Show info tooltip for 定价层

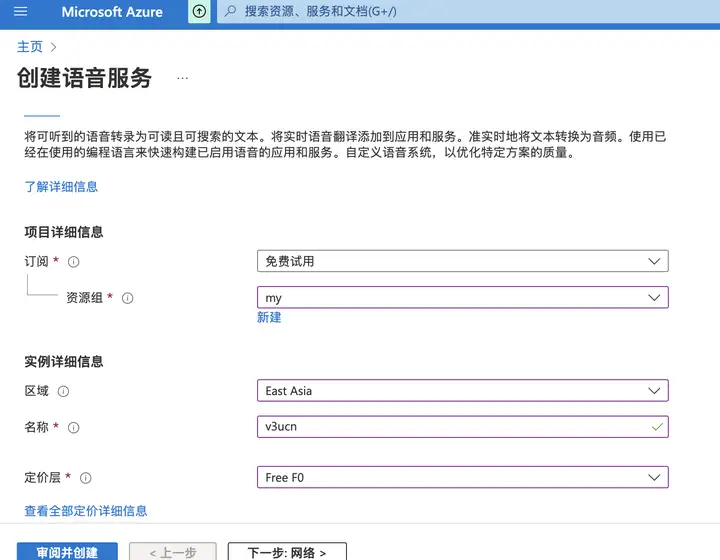85,478
